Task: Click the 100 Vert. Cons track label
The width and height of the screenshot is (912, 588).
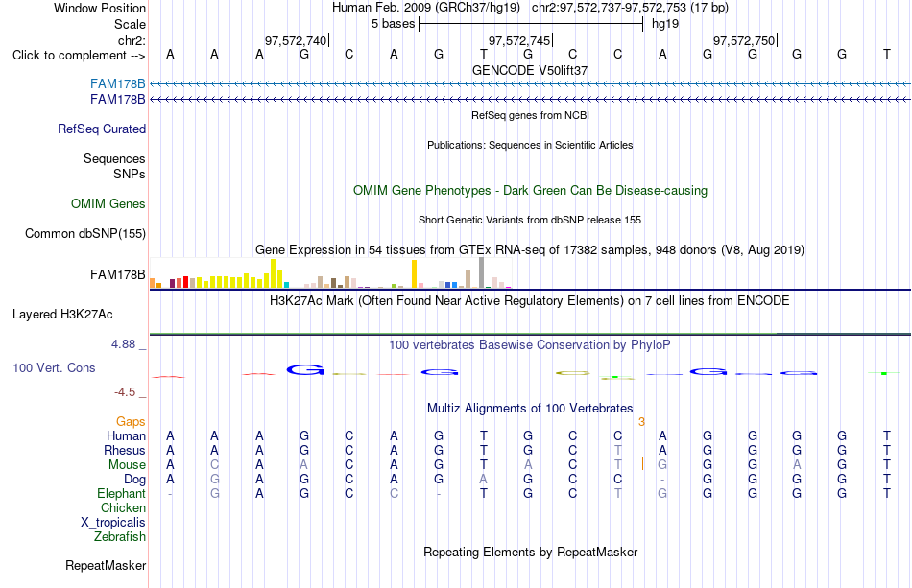Action: point(54,367)
